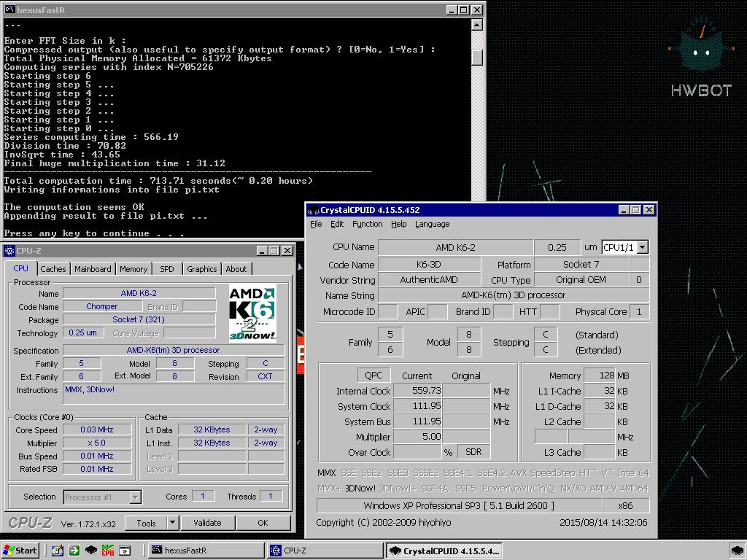
Task: Click the Core Speed 0.03 MHz value
Action: pos(97,429)
